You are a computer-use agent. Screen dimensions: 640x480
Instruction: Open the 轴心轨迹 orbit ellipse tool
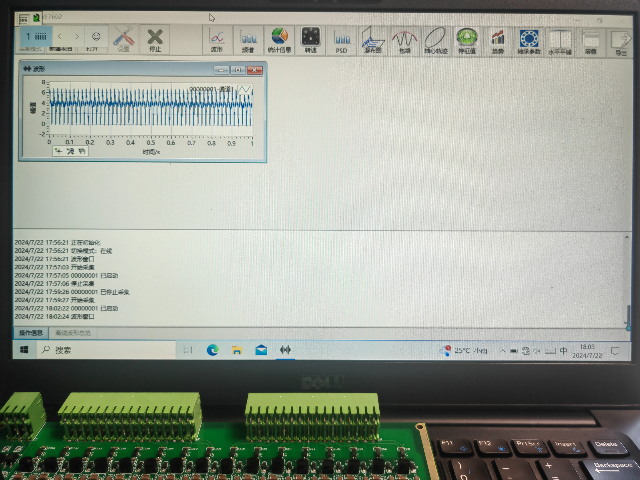pos(436,40)
